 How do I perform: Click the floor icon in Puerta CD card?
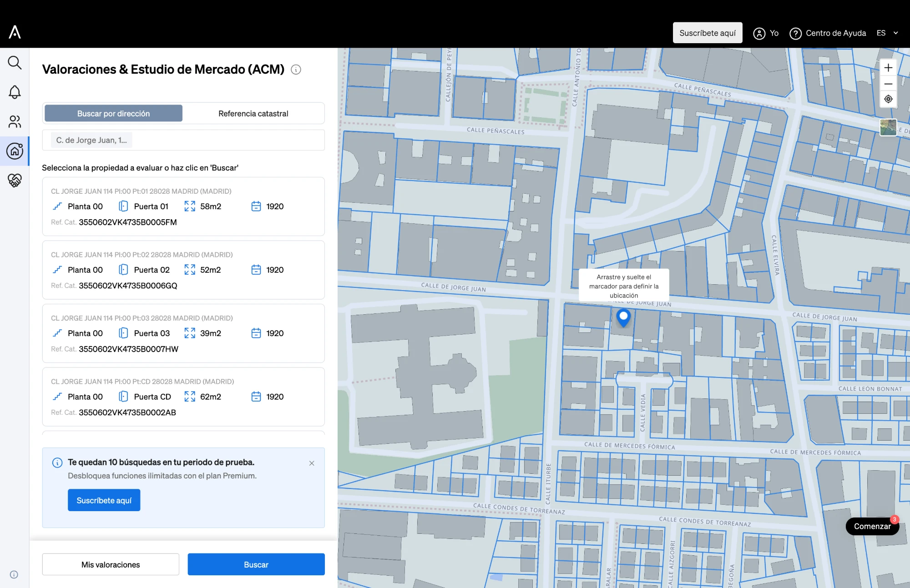coord(57,397)
